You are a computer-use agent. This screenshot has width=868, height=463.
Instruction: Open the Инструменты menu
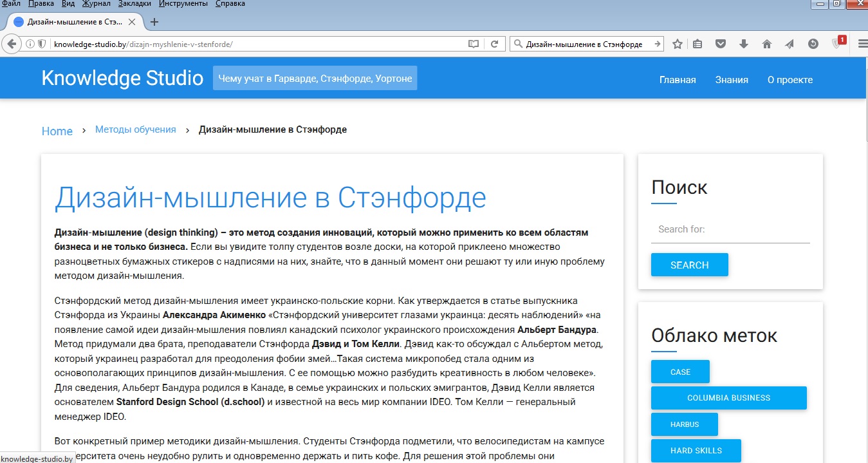point(184,4)
